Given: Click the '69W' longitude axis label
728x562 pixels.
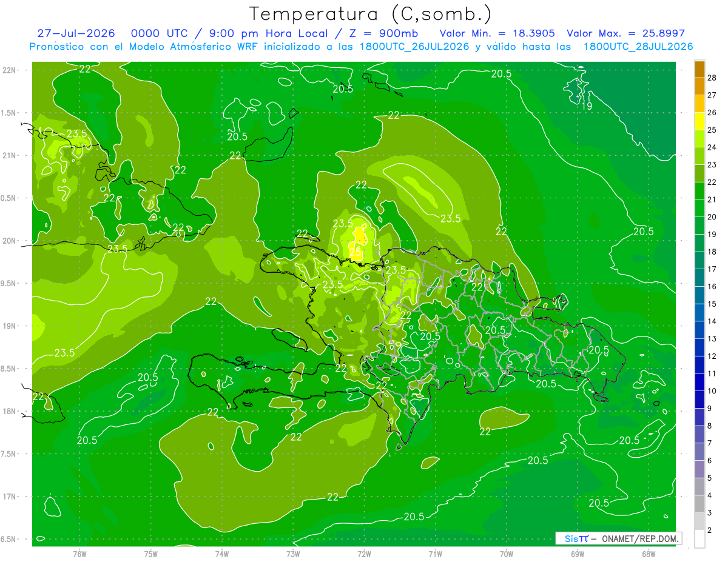Looking at the screenshot, I should 577,554.
